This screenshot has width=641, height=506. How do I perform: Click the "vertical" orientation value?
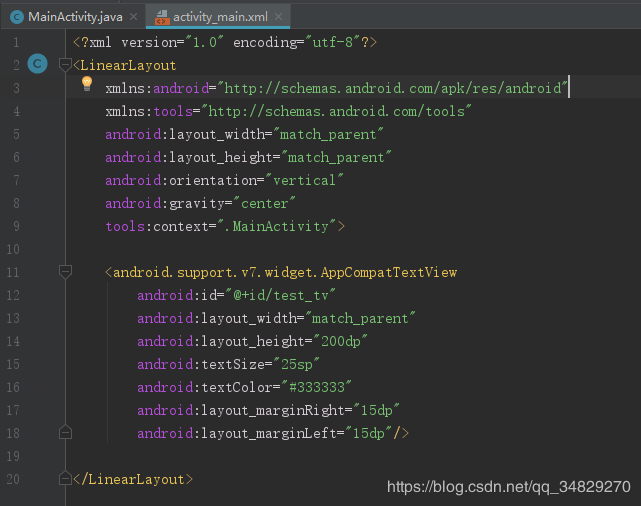(304, 180)
